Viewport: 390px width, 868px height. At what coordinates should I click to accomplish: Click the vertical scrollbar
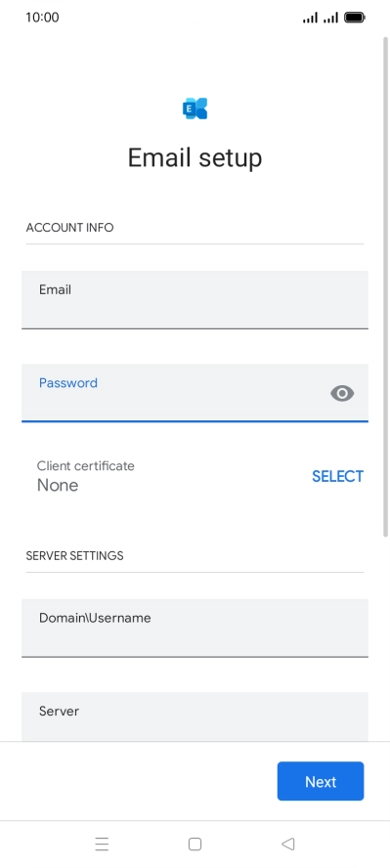coord(385,286)
